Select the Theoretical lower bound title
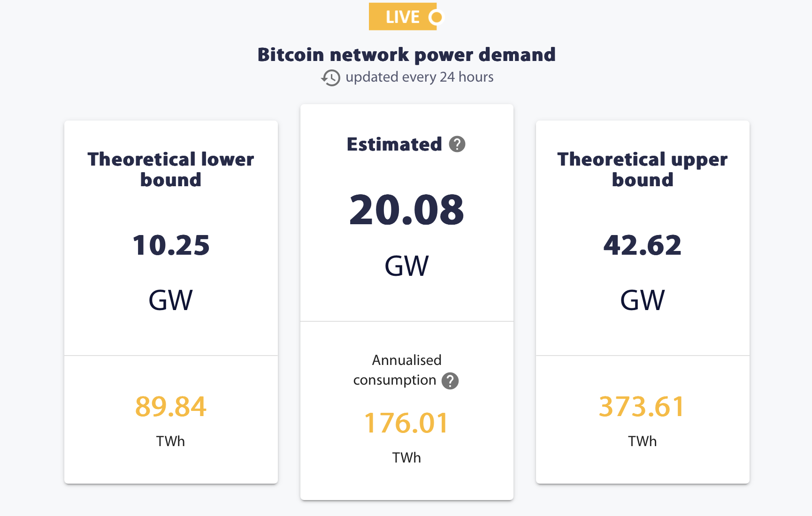812x516 pixels. [171, 169]
